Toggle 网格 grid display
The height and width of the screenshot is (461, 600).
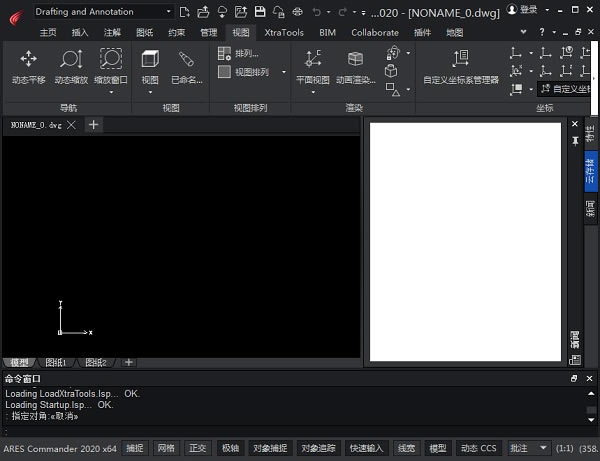click(x=166, y=448)
